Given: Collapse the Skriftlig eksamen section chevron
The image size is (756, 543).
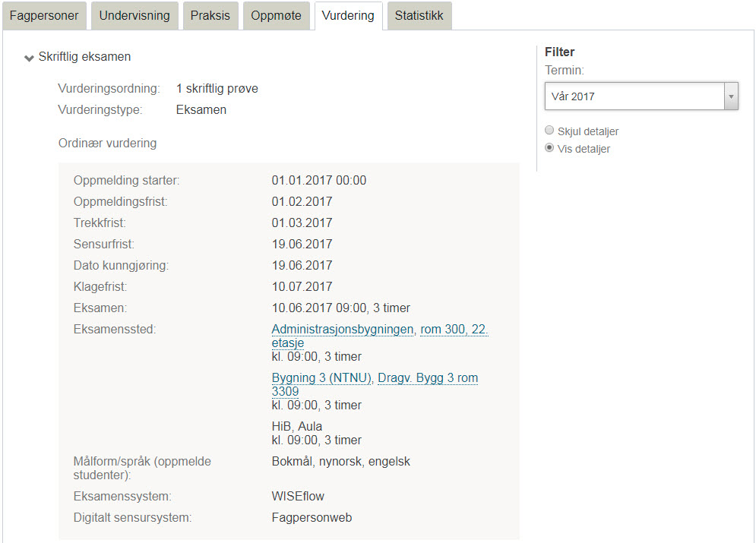Looking at the screenshot, I should (x=29, y=58).
